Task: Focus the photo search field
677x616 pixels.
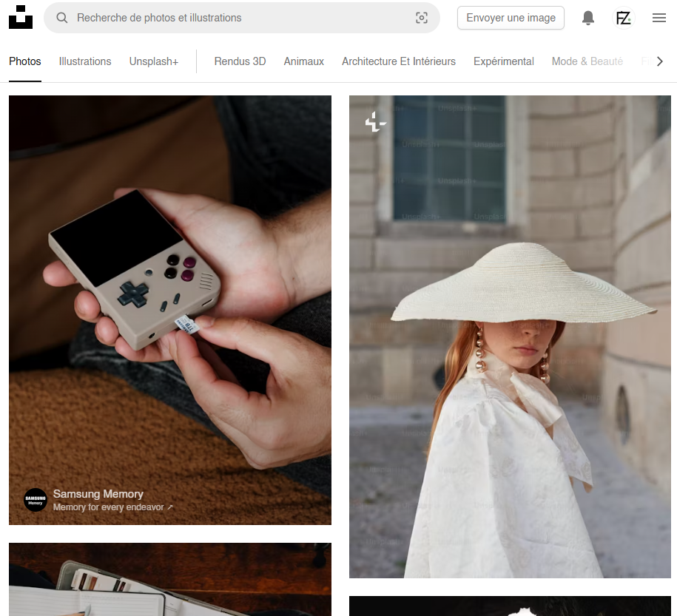Action: (242, 18)
